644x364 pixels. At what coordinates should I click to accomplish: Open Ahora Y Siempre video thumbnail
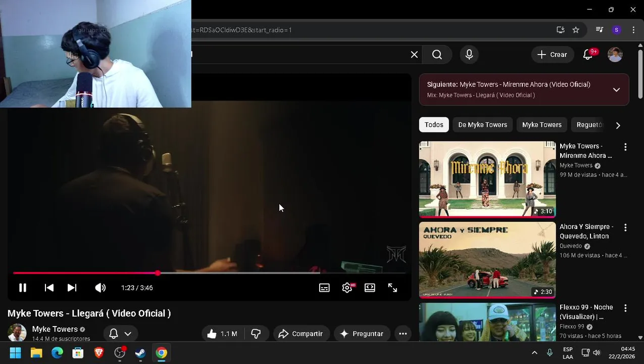click(x=487, y=260)
